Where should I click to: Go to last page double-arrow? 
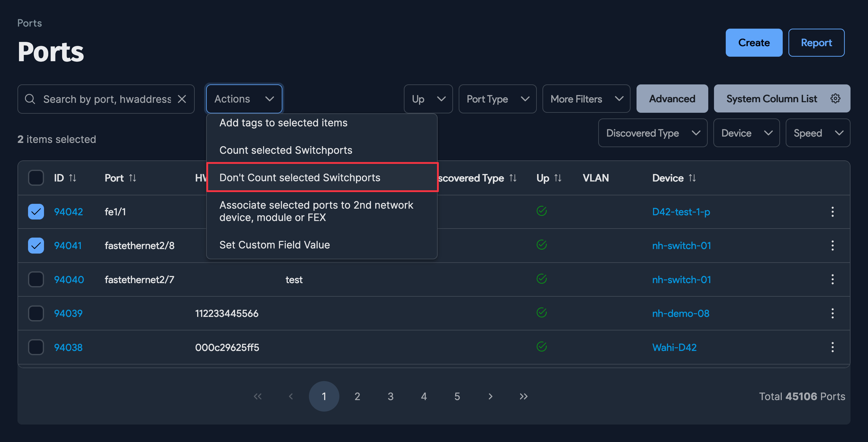coord(523,396)
